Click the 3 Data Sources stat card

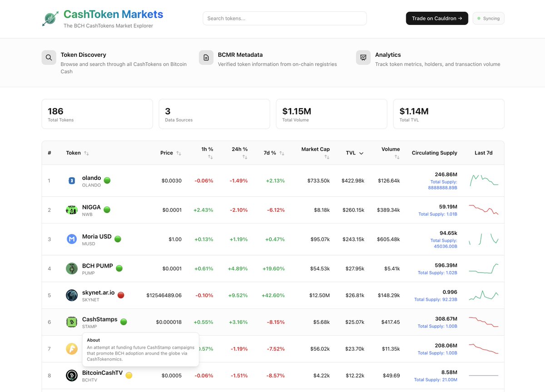point(214,114)
